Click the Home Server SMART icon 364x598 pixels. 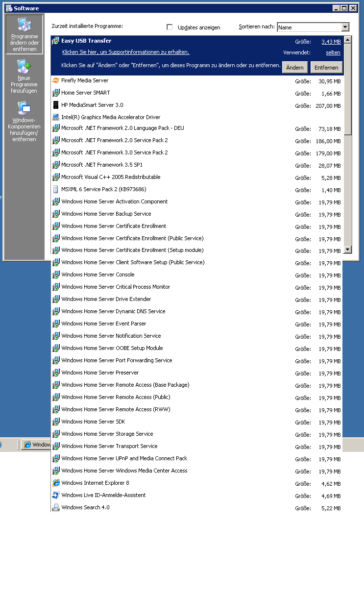click(56, 93)
